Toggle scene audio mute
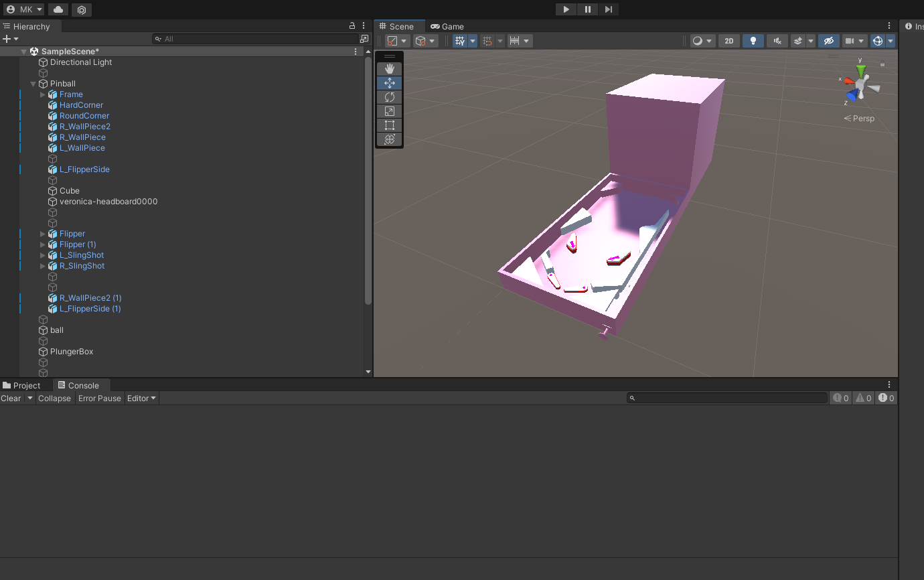924x580 pixels. pos(777,41)
